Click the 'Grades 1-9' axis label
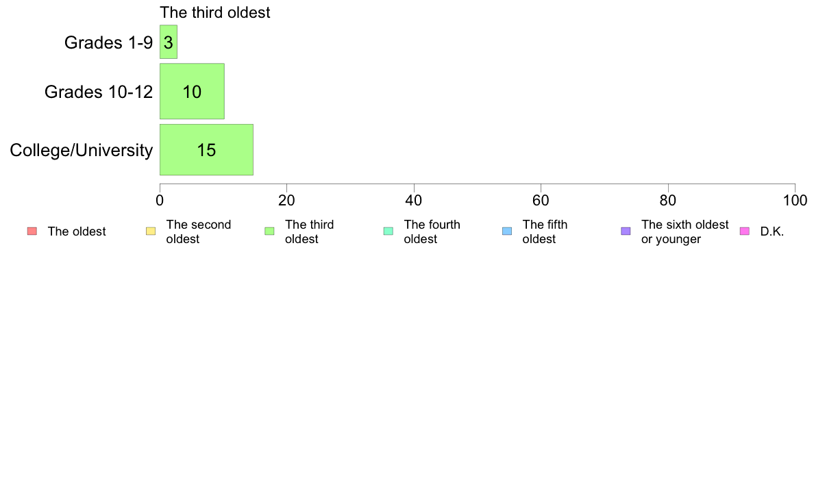814x504 pixels. 108,42
